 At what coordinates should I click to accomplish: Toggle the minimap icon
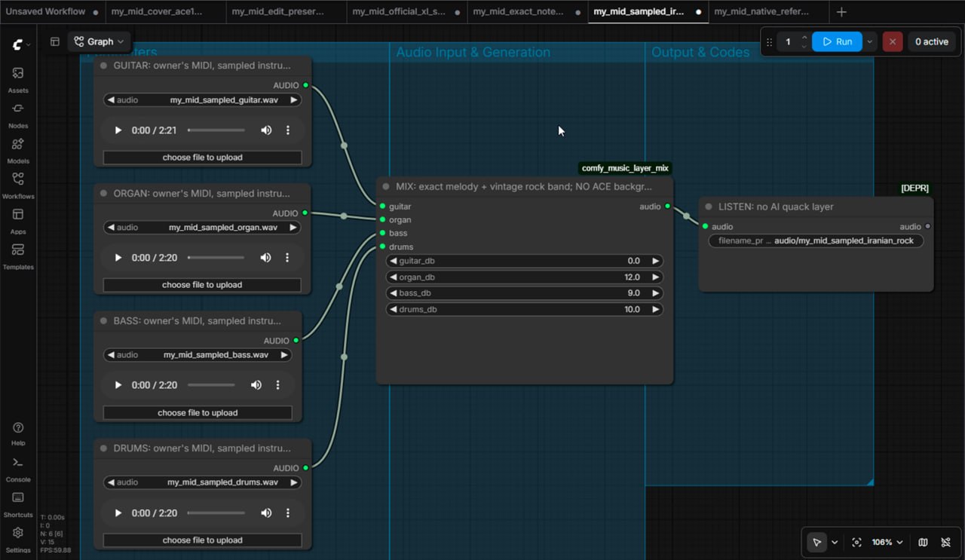(923, 542)
